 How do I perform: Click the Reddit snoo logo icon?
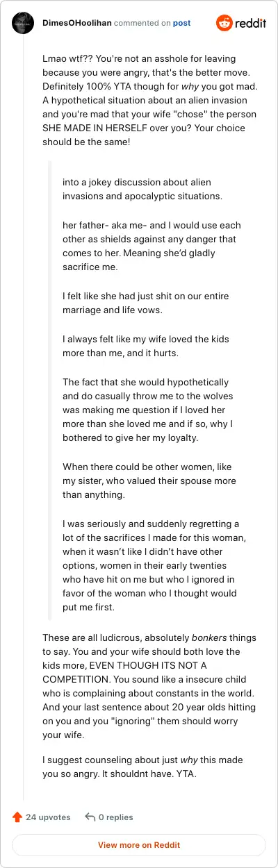pos(225,23)
